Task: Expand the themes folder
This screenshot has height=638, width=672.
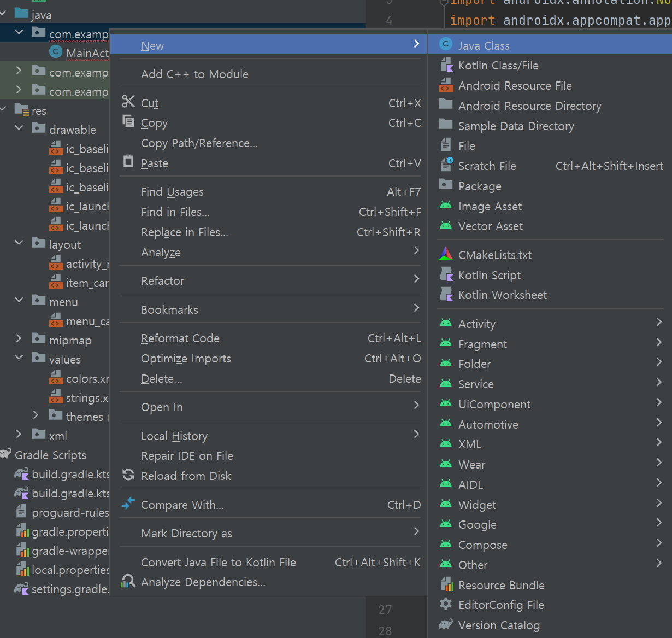Action: click(36, 415)
